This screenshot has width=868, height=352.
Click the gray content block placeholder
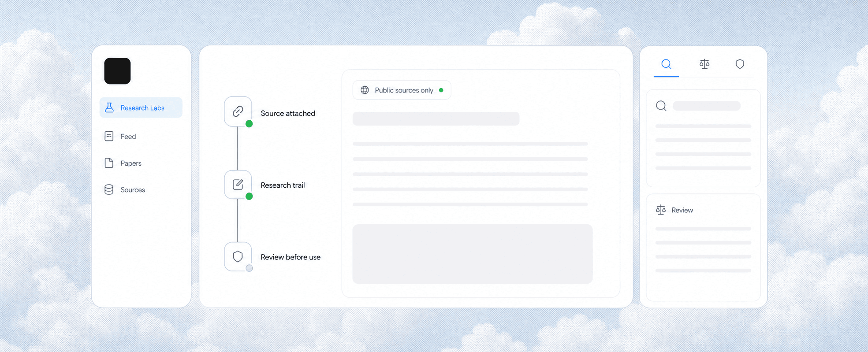(473, 254)
